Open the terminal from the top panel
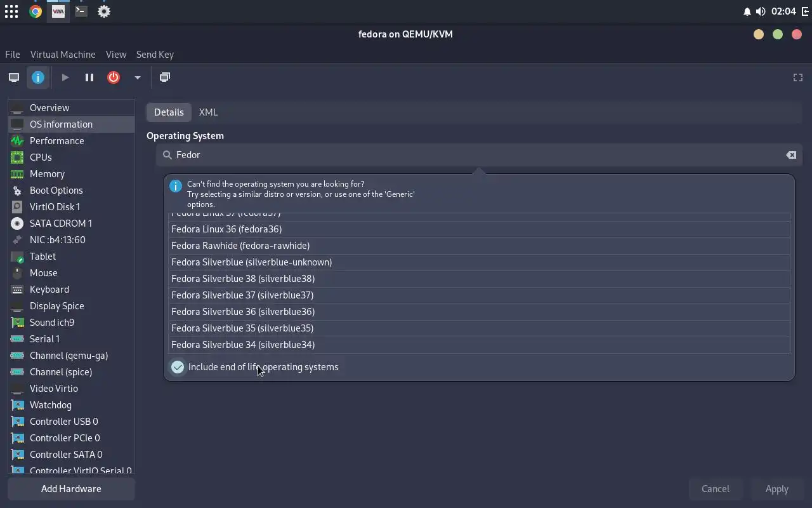 [x=81, y=11]
